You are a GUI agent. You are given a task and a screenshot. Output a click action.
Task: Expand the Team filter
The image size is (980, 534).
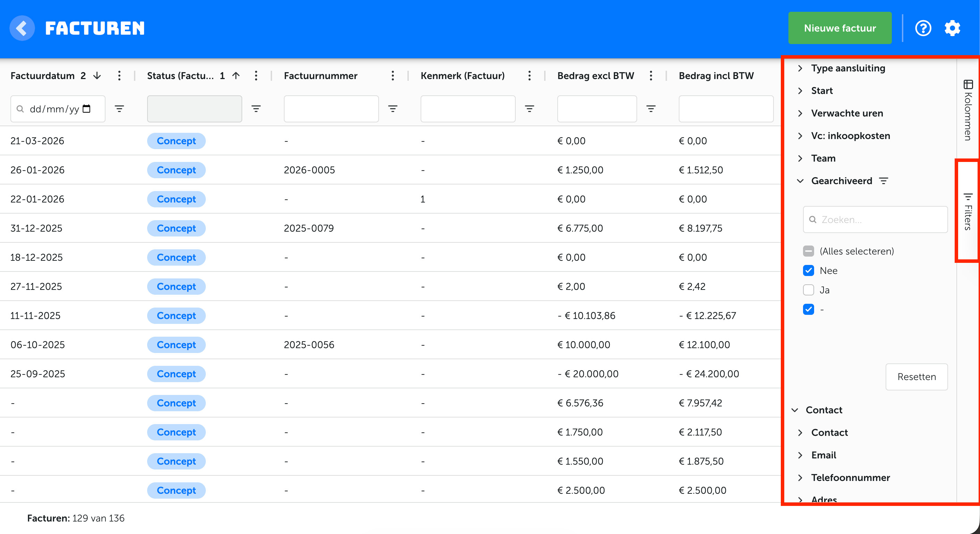coord(800,158)
